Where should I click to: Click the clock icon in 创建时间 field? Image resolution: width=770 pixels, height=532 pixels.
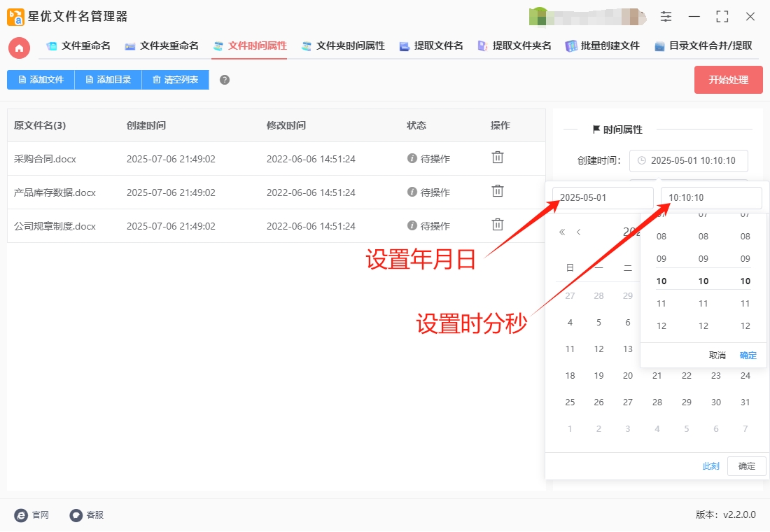(641, 160)
